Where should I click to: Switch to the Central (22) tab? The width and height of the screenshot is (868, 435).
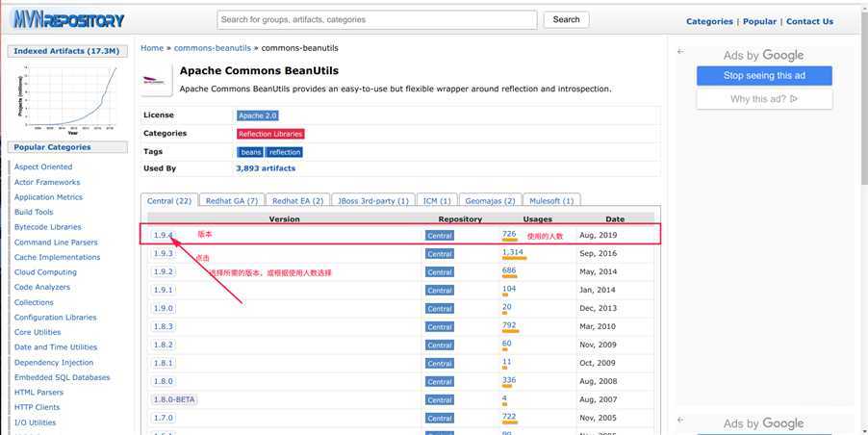click(168, 201)
